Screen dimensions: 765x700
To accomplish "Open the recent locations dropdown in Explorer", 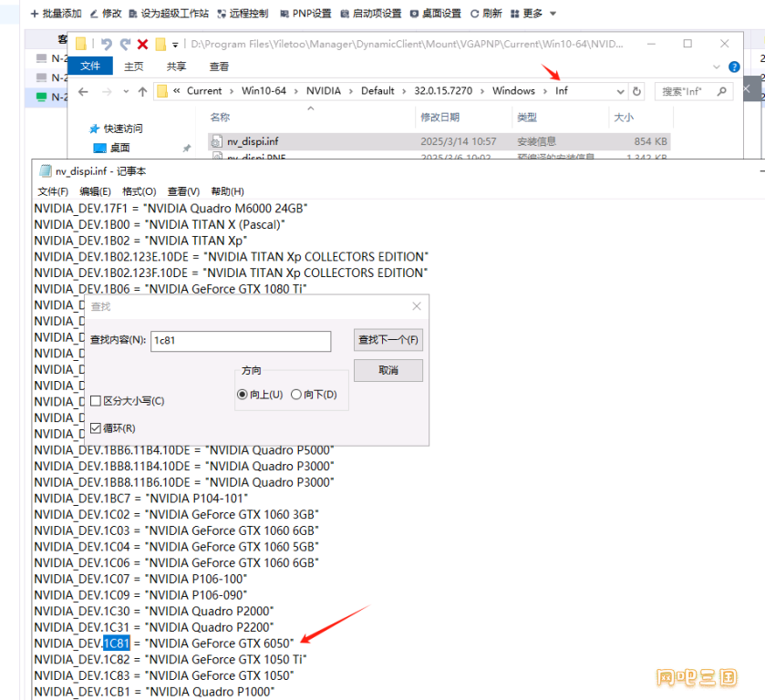I will [x=127, y=92].
